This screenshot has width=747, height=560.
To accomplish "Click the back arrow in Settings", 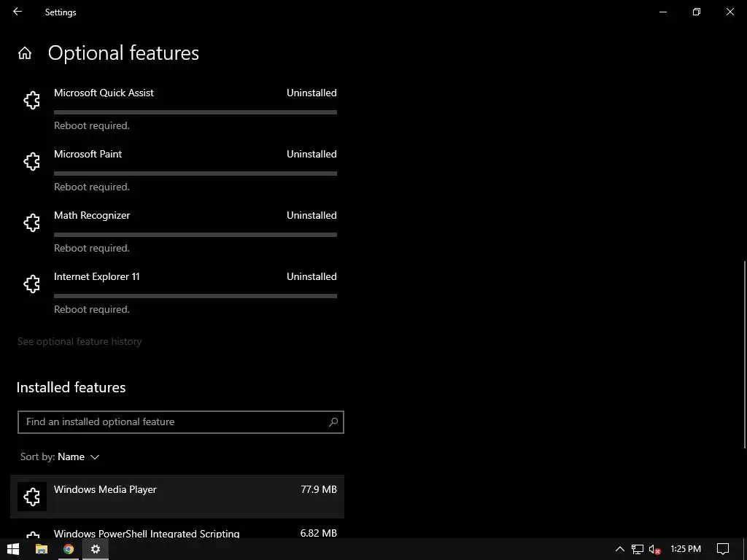I will (18, 12).
